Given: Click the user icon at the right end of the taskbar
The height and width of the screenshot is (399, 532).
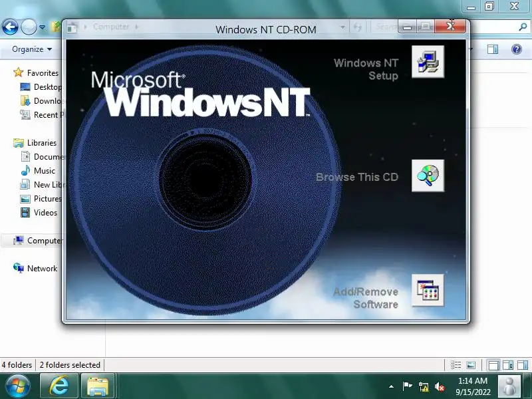Looking at the screenshot, I should tap(509, 386).
